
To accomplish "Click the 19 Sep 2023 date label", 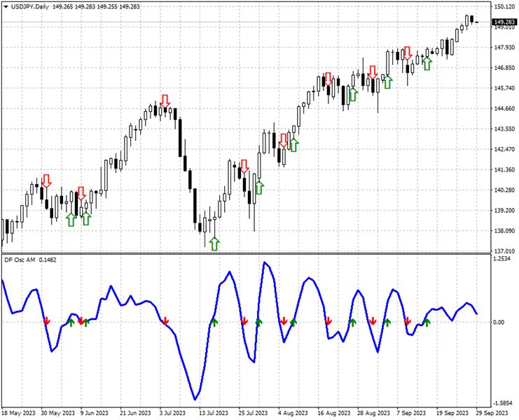I will tap(452, 413).
